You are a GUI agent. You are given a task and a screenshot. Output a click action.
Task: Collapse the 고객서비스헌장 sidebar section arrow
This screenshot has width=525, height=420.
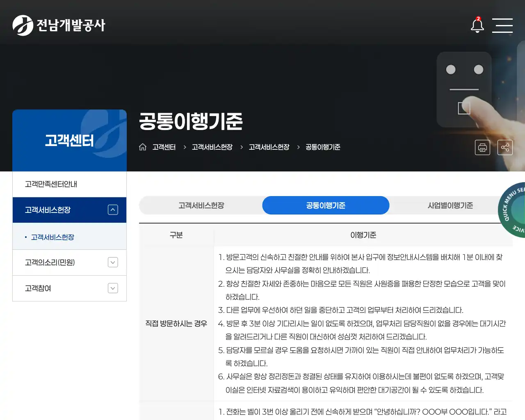[113, 210]
